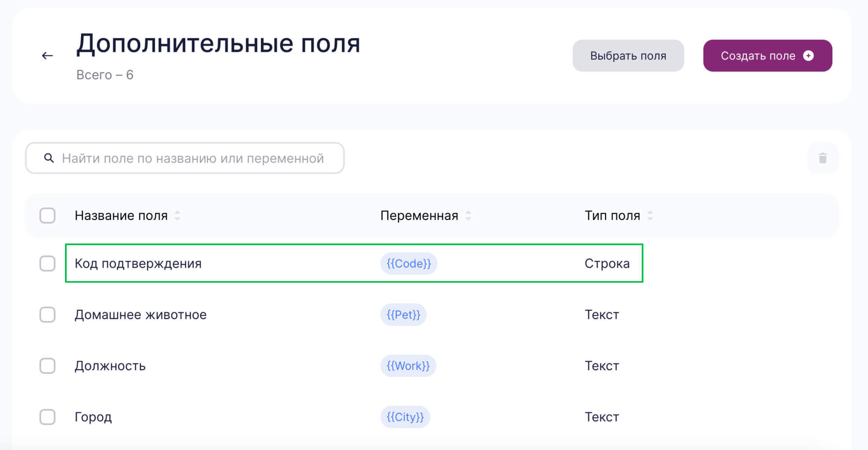Viewport: 868px width, 450px height.
Task: Sort by Переменная column arrows
Action: click(x=468, y=216)
